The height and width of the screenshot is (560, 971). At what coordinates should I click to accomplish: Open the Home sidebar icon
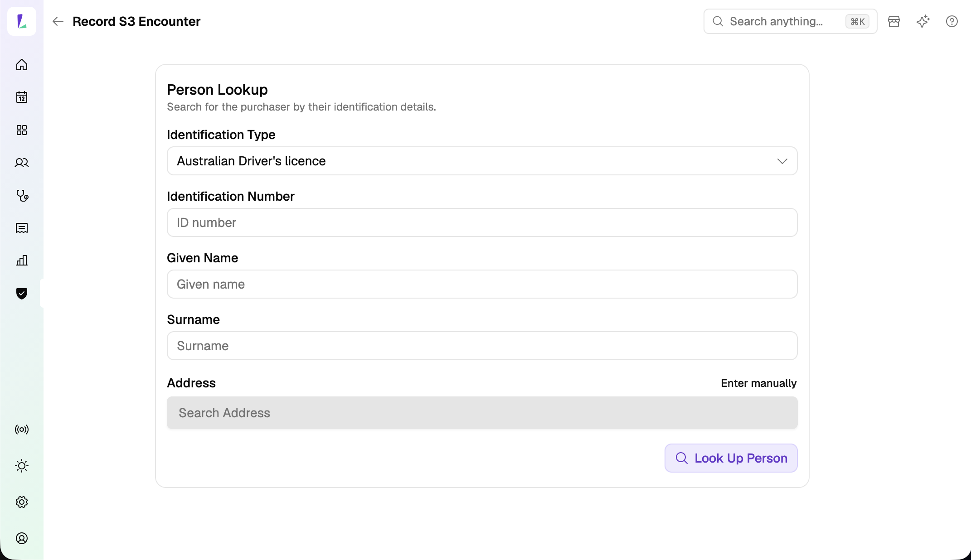pos(22,65)
